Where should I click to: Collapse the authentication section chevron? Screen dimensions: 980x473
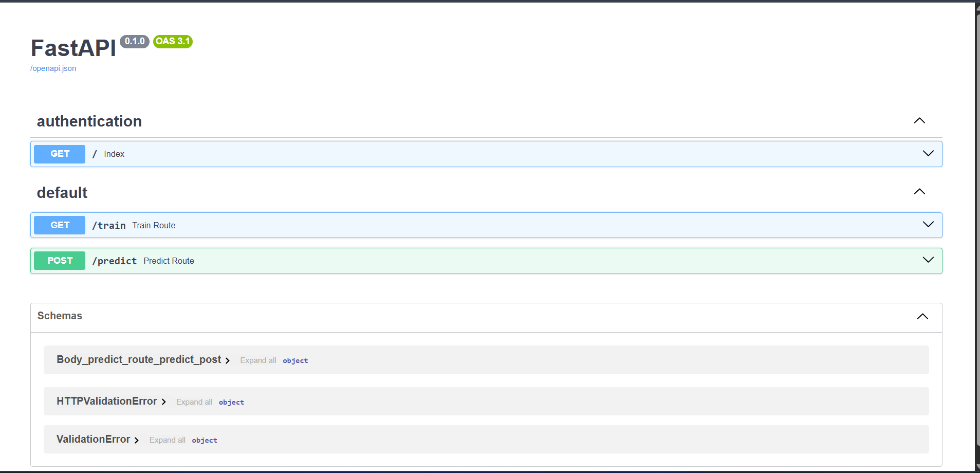(919, 121)
